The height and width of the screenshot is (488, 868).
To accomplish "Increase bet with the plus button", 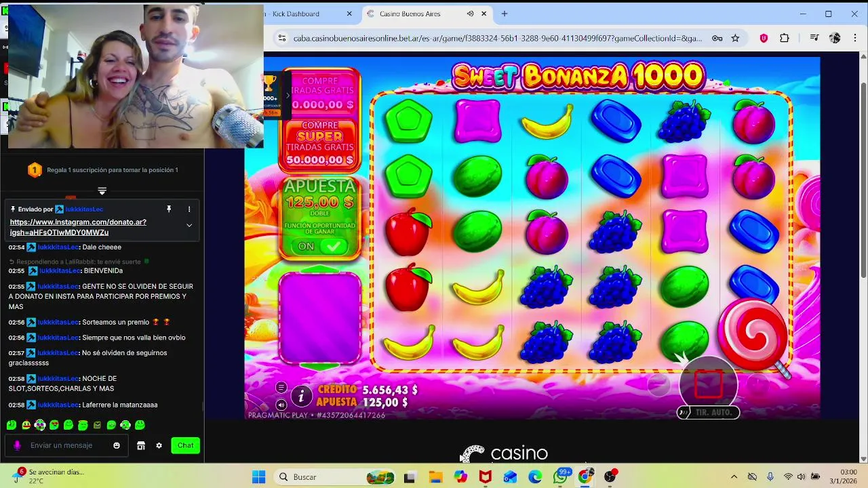I will (758, 385).
